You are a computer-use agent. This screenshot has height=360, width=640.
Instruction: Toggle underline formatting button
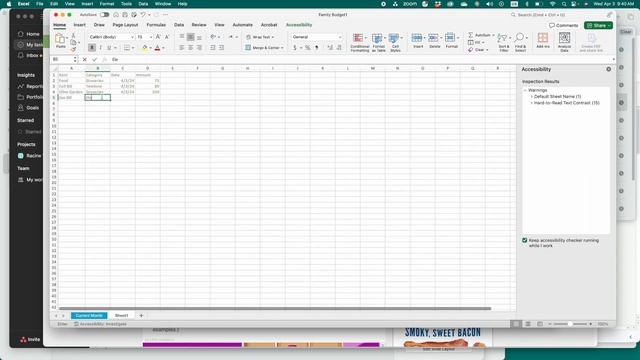[109, 48]
